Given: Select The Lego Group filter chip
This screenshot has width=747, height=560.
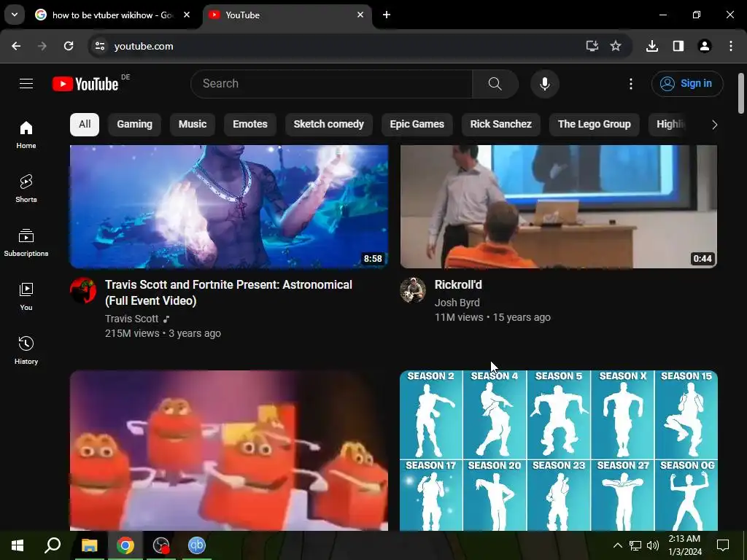Looking at the screenshot, I should [x=594, y=124].
